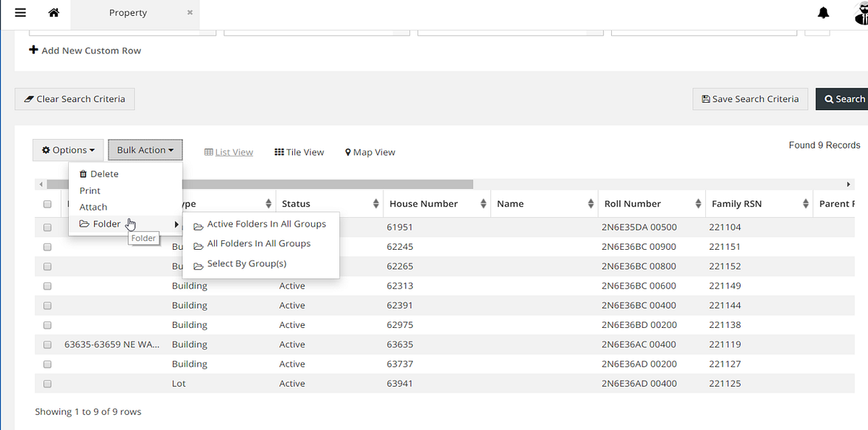Click house number 62975 cell
Viewport: 868px width, 430px height.
click(400, 325)
